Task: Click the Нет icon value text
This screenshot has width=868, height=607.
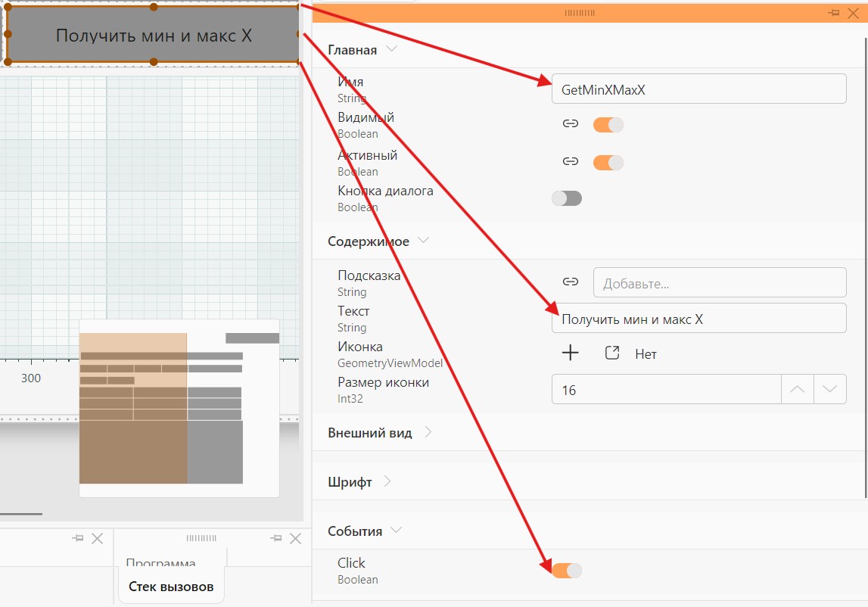Action: point(646,354)
